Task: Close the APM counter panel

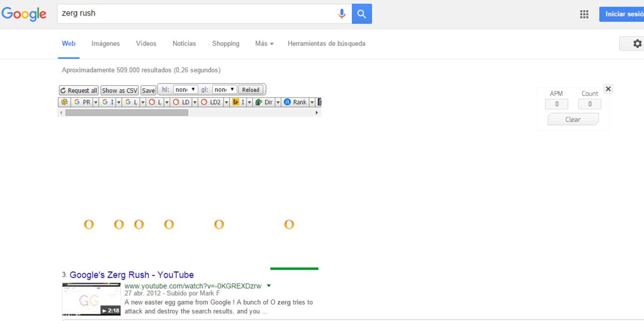Action: (608, 89)
